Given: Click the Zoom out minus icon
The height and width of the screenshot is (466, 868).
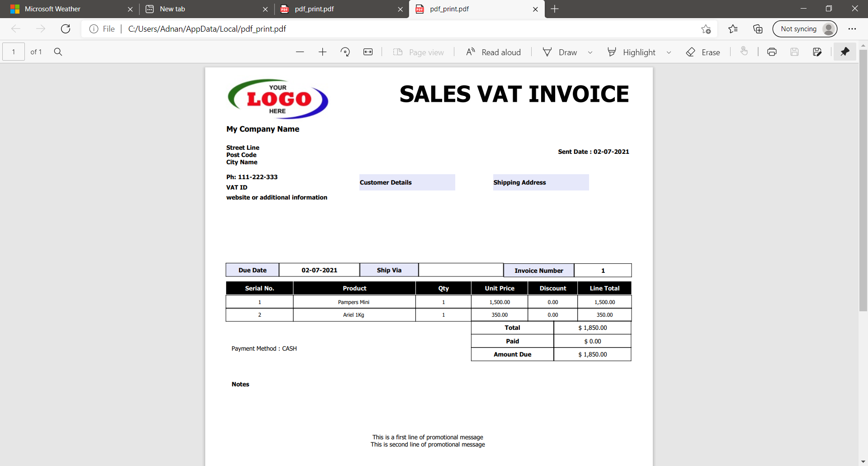Looking at the screenshot, I should pyautogui.click(x=300, y=52).
